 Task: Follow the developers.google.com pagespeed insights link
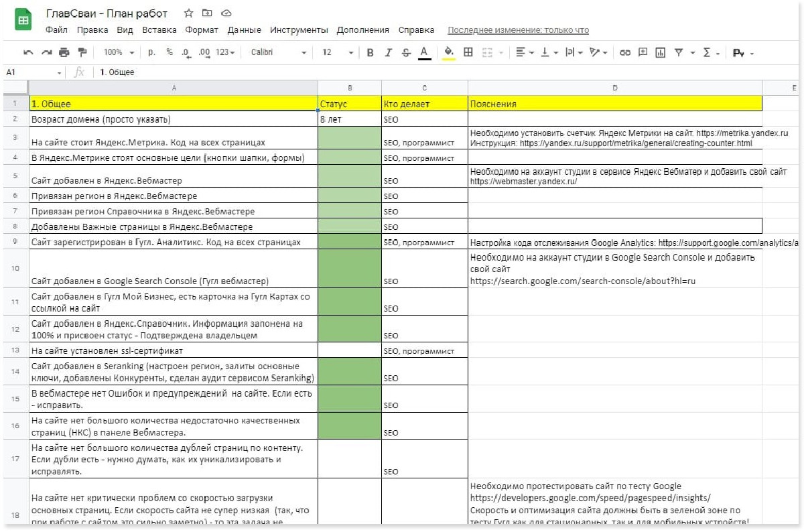590,498
